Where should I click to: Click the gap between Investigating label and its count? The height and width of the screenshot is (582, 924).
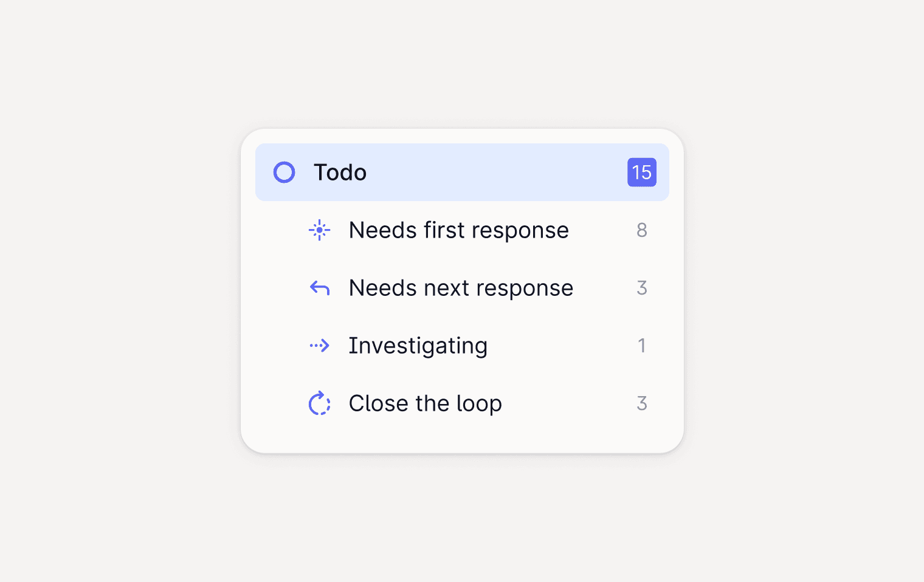(562, 346)
